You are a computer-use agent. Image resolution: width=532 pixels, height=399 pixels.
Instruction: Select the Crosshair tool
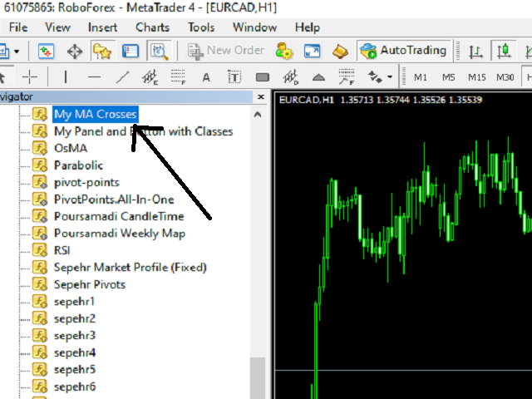(x=30, y=77)
